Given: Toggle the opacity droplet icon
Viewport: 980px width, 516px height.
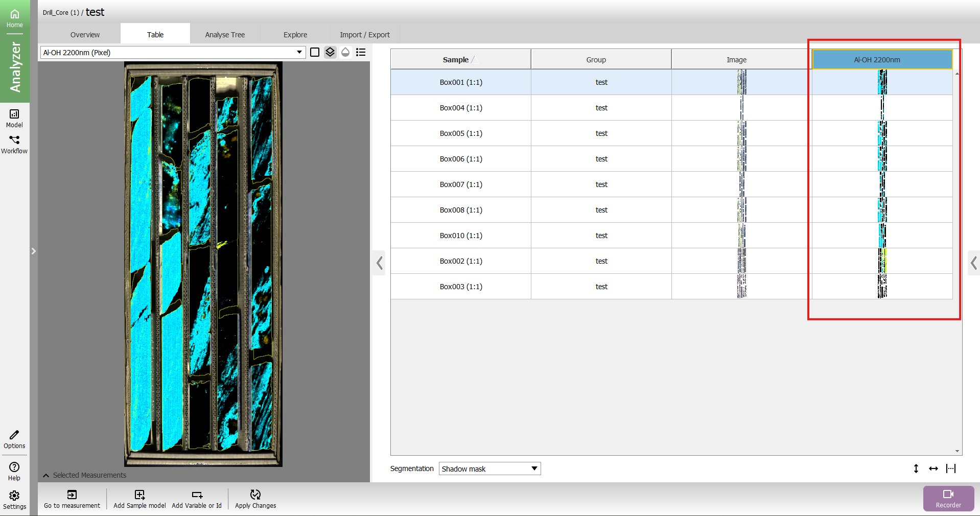Looking at the screenshot, I should [345, 52].
